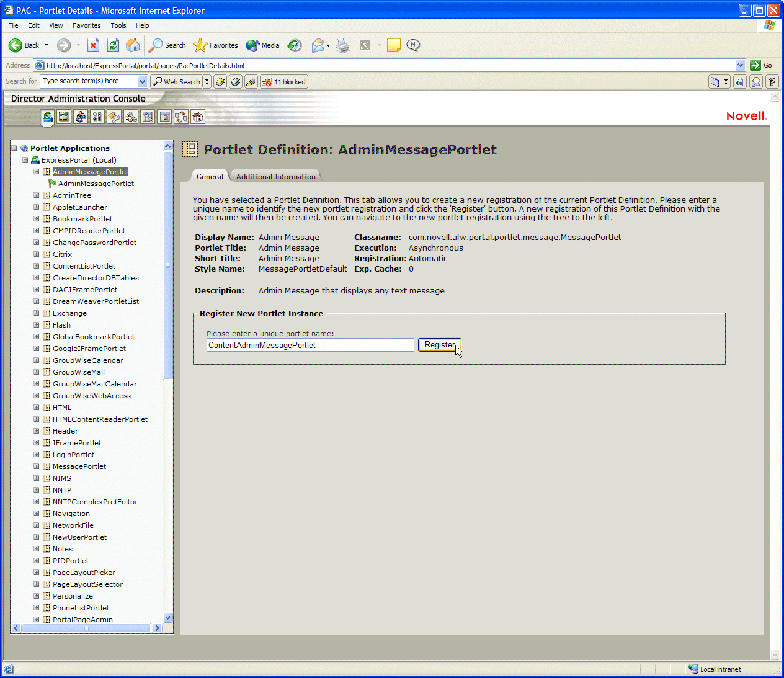Click the popup blocker 11 blocked button
Viewport: 784px width, 678px height.
click(x=284, y=82)
